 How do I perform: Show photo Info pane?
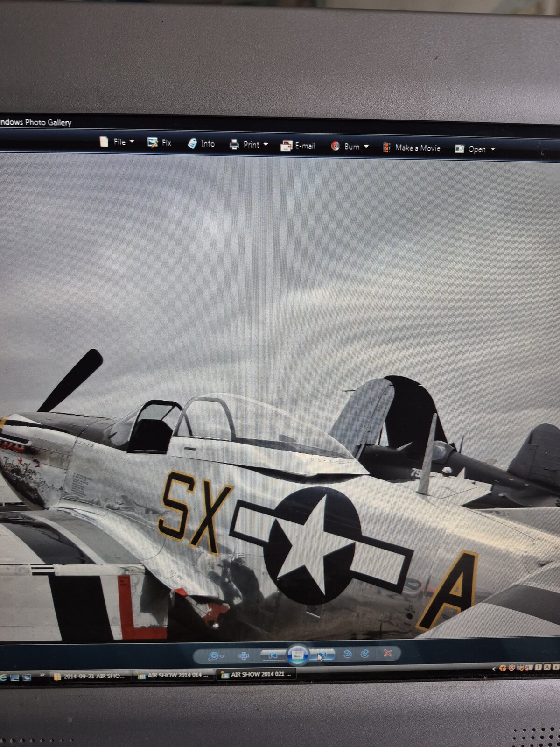[x=201, y=143]
